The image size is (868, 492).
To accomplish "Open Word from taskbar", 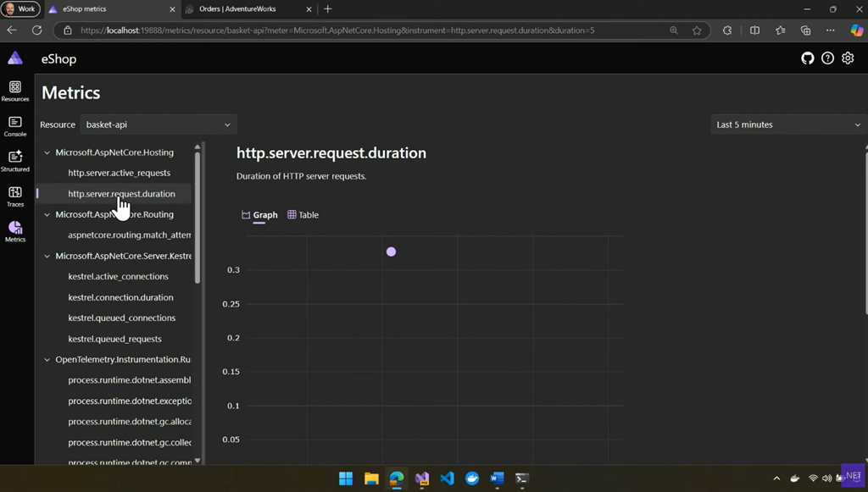I will point(497,478).
